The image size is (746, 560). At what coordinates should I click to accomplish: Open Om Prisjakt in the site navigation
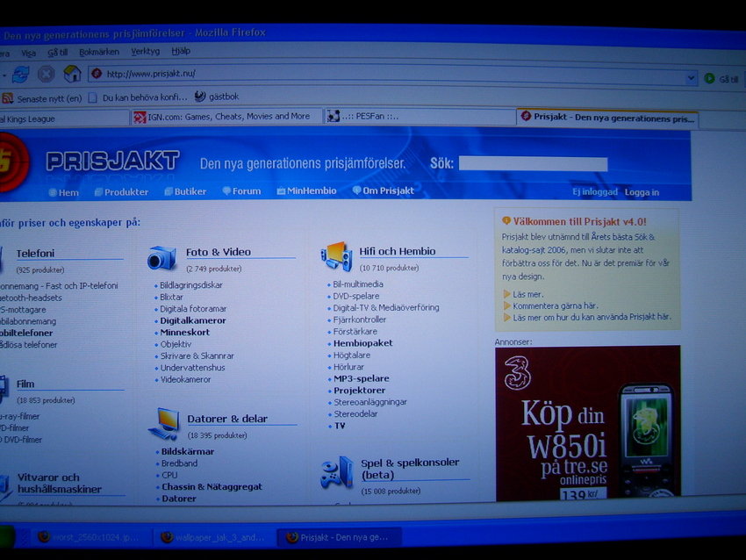tap(383, 190)
